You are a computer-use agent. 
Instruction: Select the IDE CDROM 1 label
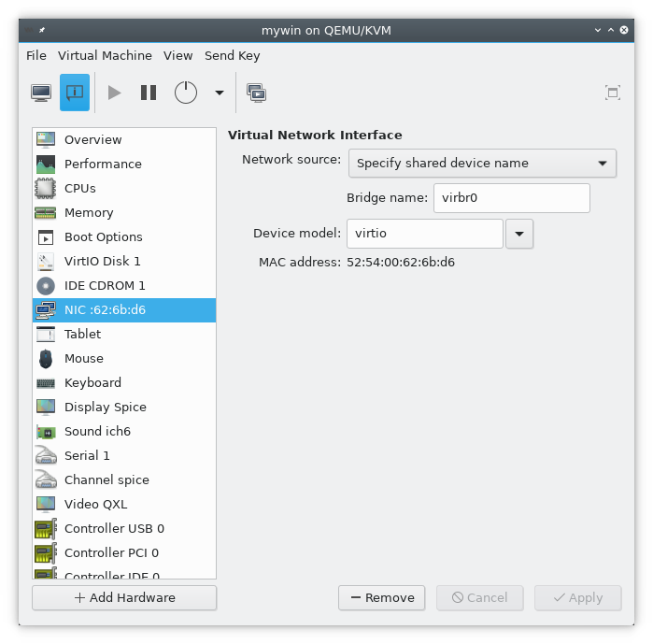tap(105, 286)
